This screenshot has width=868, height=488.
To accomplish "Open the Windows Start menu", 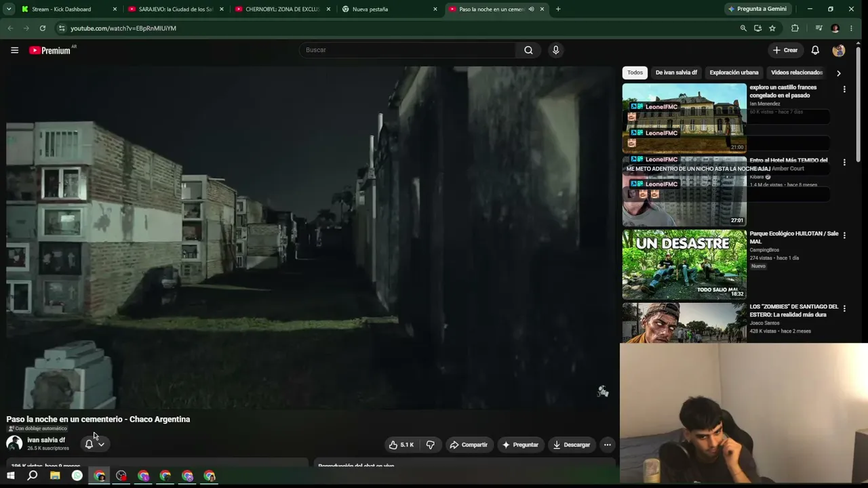I will click(10, 476).
